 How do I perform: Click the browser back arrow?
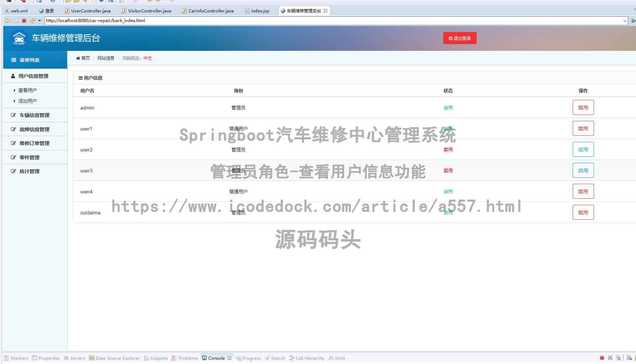8,21
